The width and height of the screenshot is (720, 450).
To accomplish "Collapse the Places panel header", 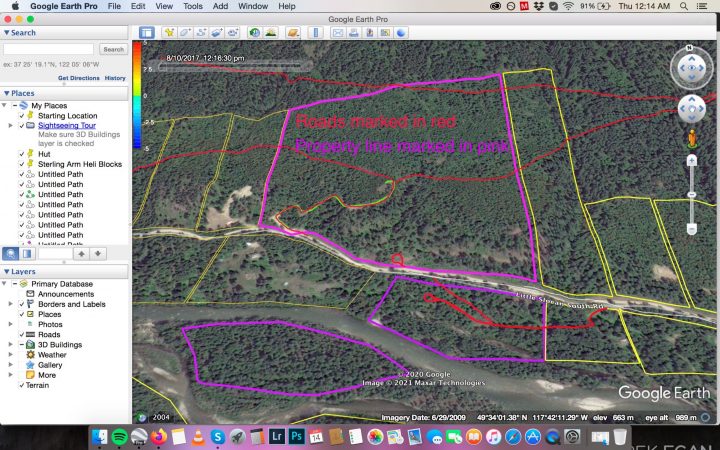I will coord(5,93).
